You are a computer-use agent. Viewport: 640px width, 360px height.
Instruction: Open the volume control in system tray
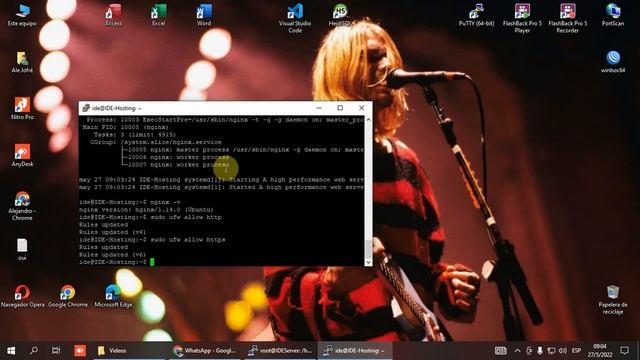[562, 351]
